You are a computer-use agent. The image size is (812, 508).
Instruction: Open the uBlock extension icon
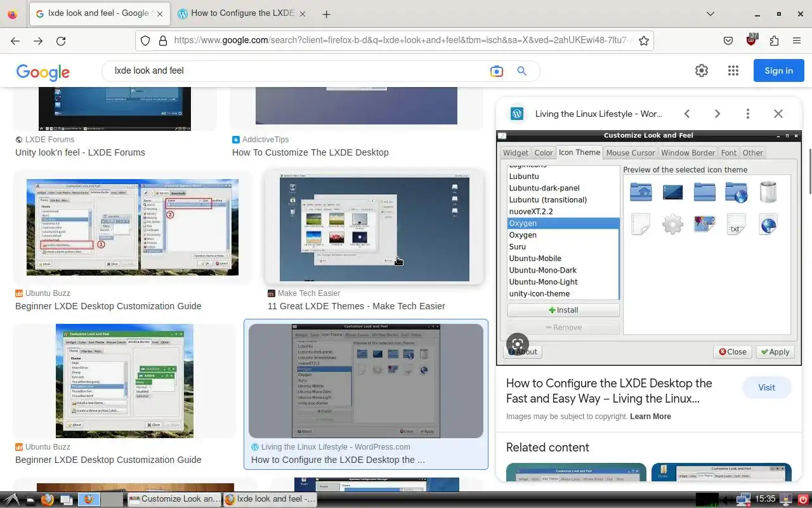click(752, 40)
